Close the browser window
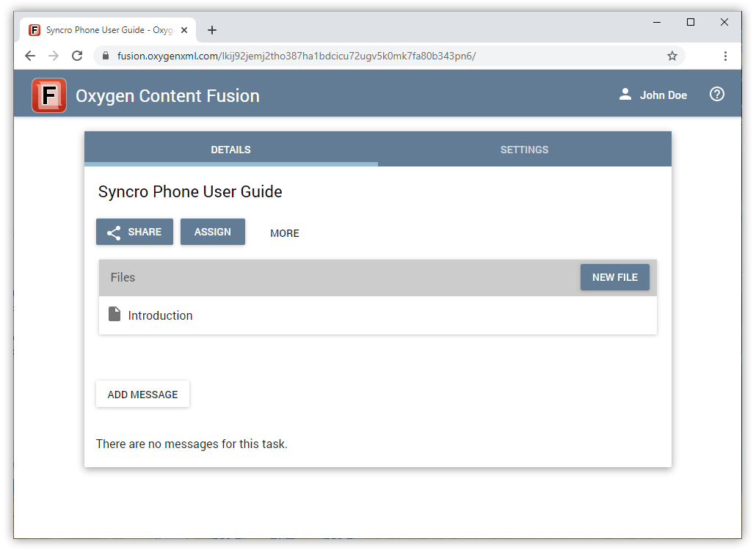 [724, 22]
